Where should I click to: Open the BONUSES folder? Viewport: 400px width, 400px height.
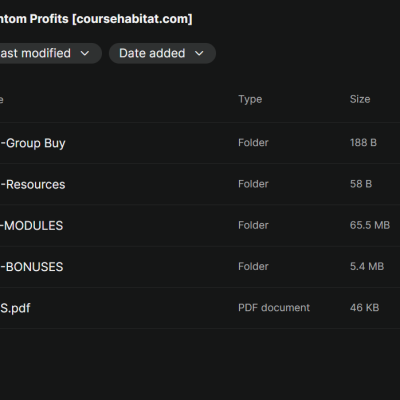pyautogui.click(x=32, y=267)
